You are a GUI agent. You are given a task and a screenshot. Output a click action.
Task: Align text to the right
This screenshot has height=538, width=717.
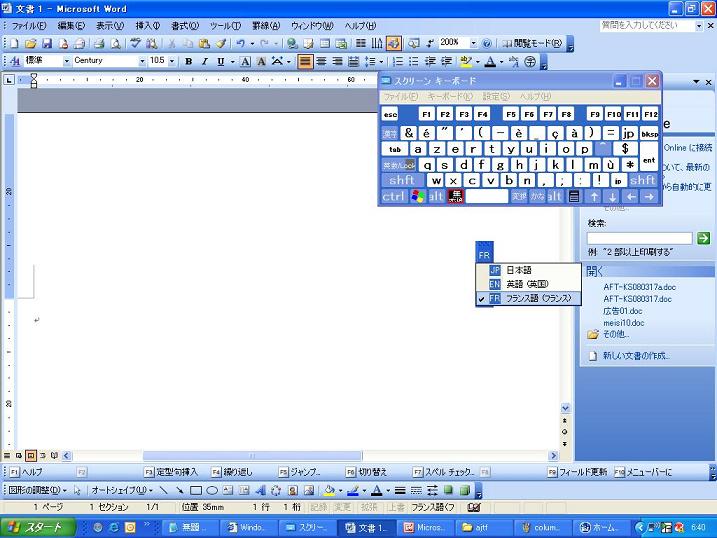[x=337, y=61]
